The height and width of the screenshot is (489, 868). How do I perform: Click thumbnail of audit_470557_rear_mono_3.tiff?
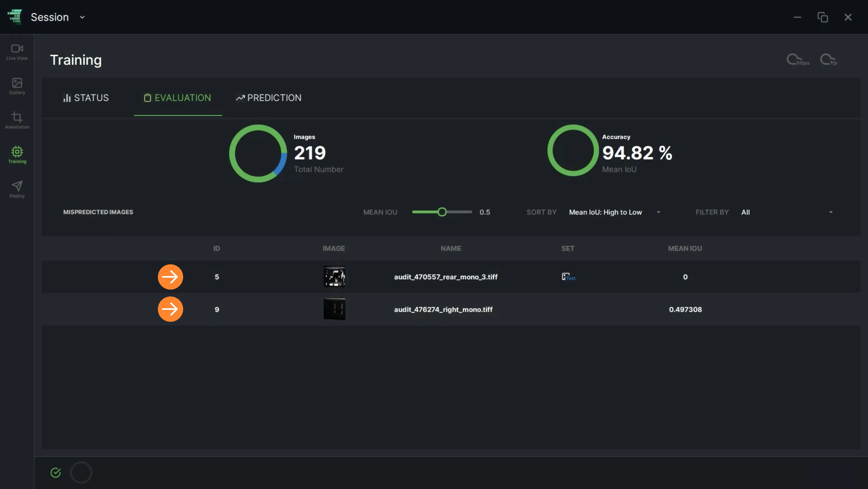(x=334, y=277)
